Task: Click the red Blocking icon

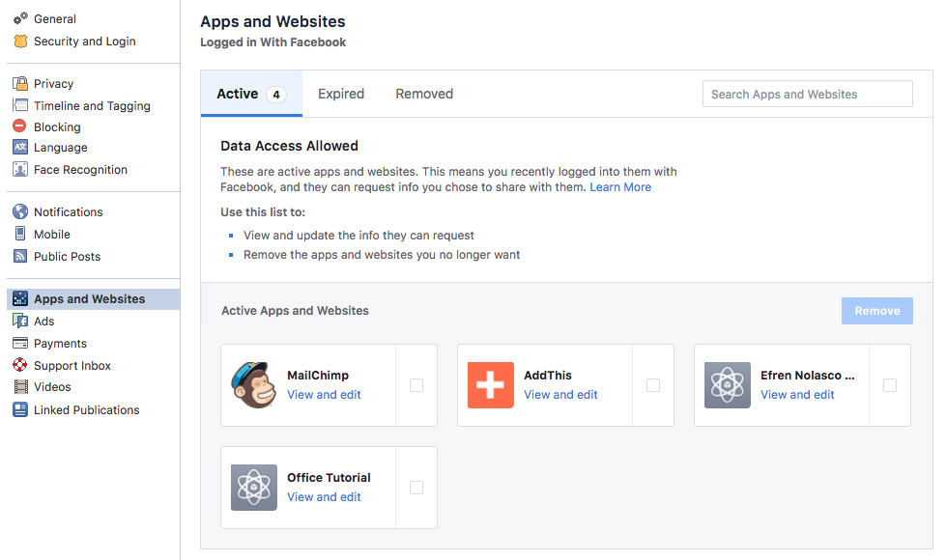Action: pyautogui.click(x=20, y=126)
